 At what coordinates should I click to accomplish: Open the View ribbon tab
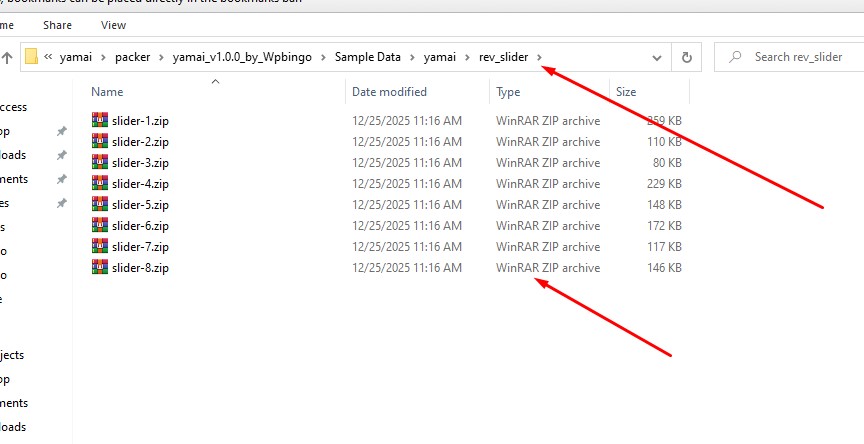coord(114,25)
